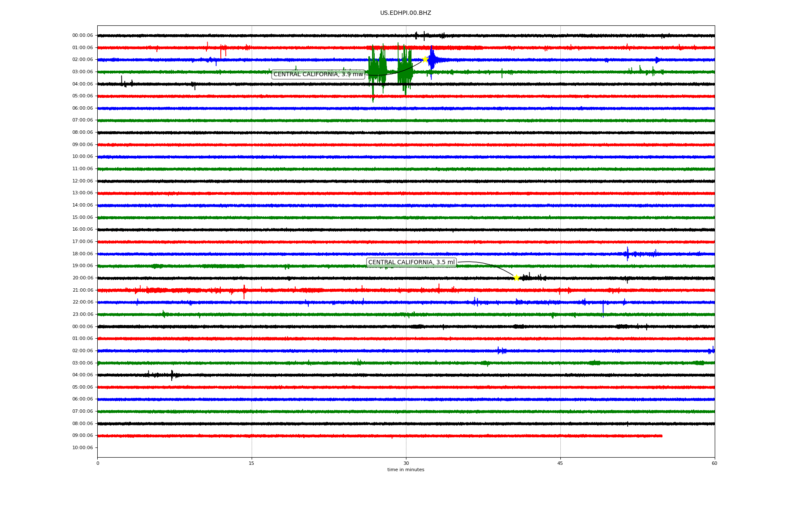
Task: Click the blue spike near the end of the 18:00:06 trace
Action: pyautogui.click(x=628, y=254)
